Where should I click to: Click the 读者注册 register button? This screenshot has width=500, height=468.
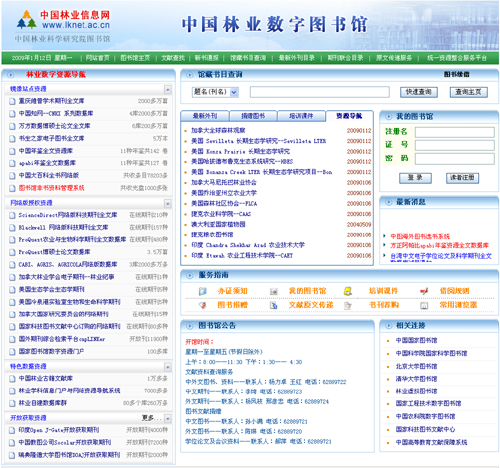[x=462, y=178]
